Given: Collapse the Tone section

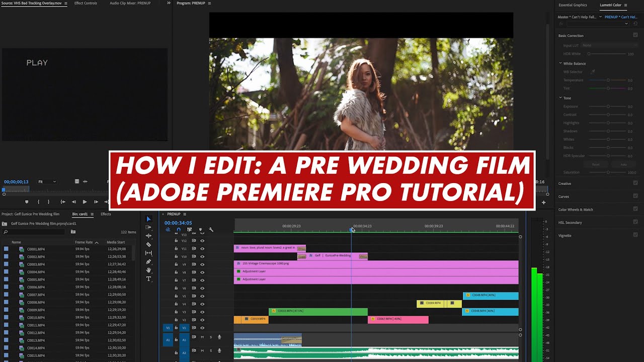Looking at the screenshot, I should point(560,98).
